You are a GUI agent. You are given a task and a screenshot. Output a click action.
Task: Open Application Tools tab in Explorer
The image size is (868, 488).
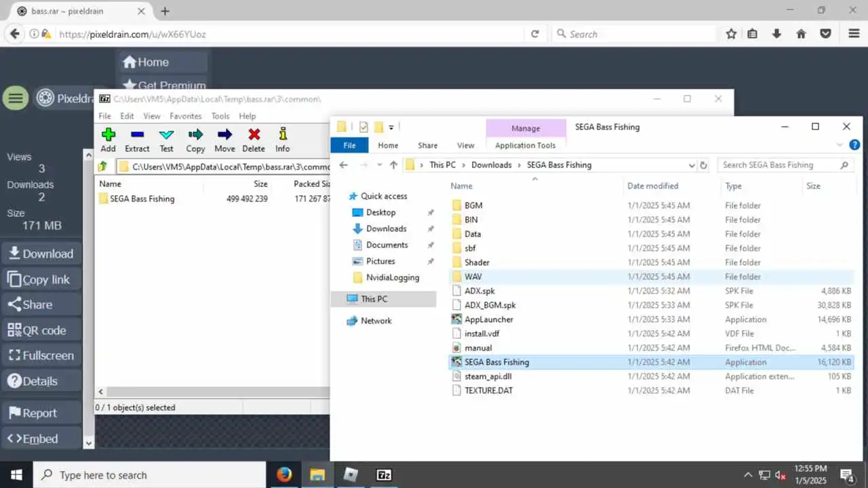click(526, 145)
